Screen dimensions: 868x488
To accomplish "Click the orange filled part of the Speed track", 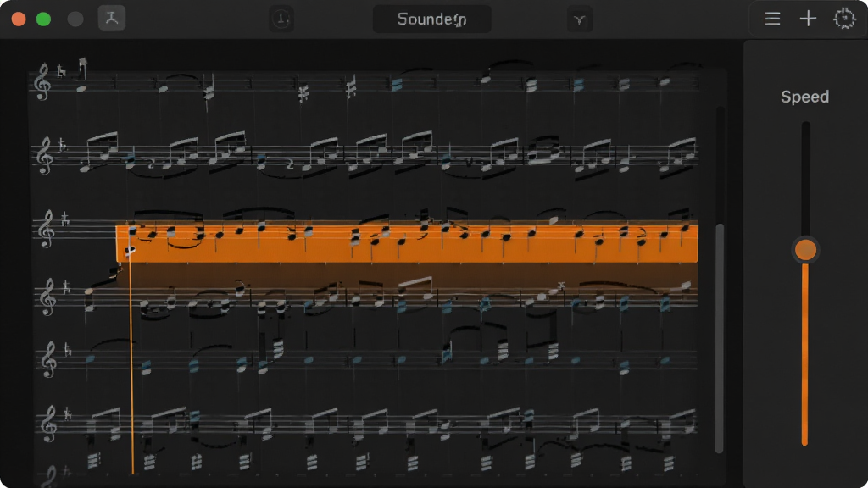I will (805, 353).
